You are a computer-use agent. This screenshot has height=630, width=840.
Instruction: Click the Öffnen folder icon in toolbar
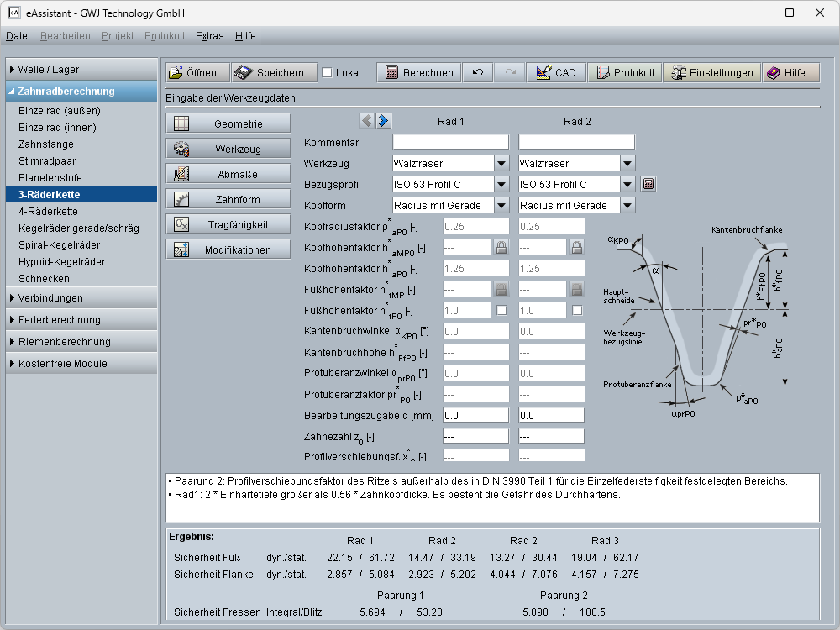click(176, 73)
